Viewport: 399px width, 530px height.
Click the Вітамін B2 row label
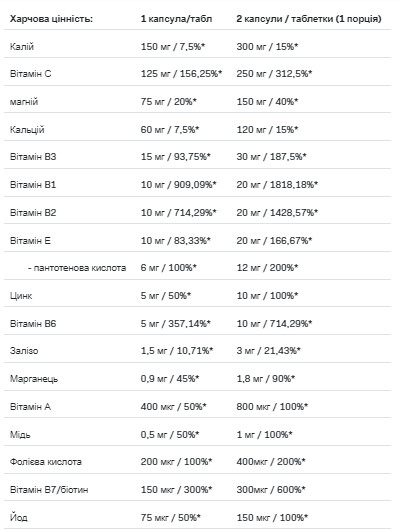pyautogui.click(x=33, y=213)
